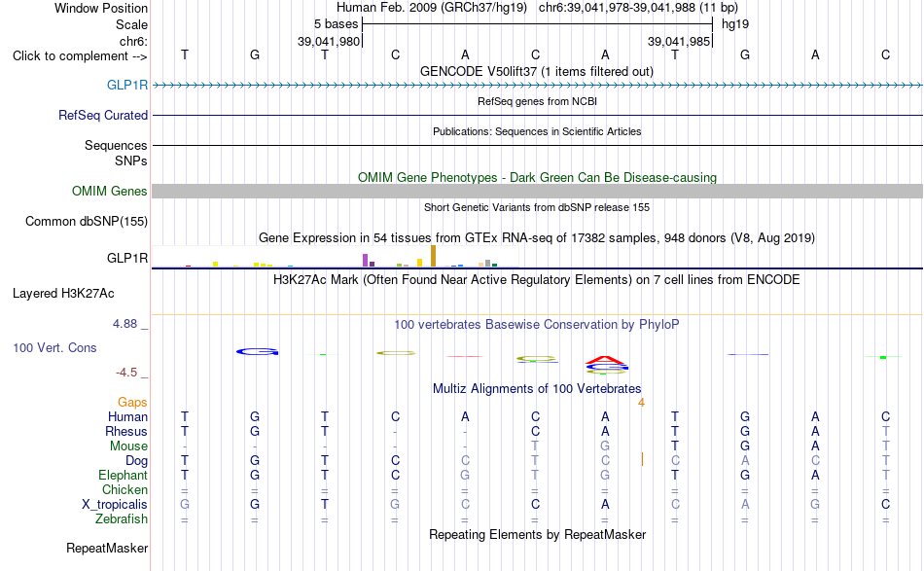Click the X_tropicalis species label

115,505
